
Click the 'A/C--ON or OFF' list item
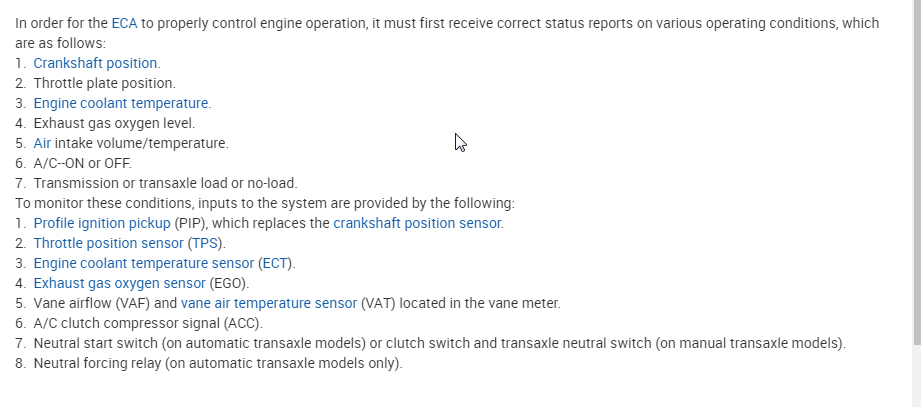point(82,163)
